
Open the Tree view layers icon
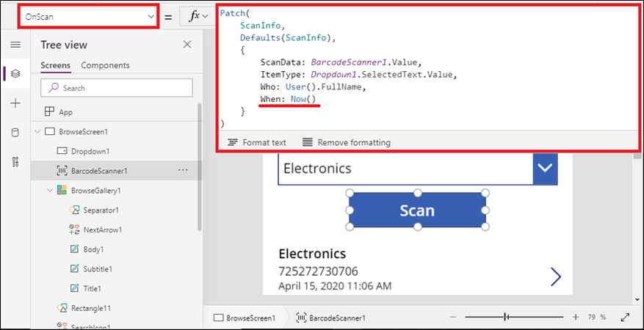point(15,74)
